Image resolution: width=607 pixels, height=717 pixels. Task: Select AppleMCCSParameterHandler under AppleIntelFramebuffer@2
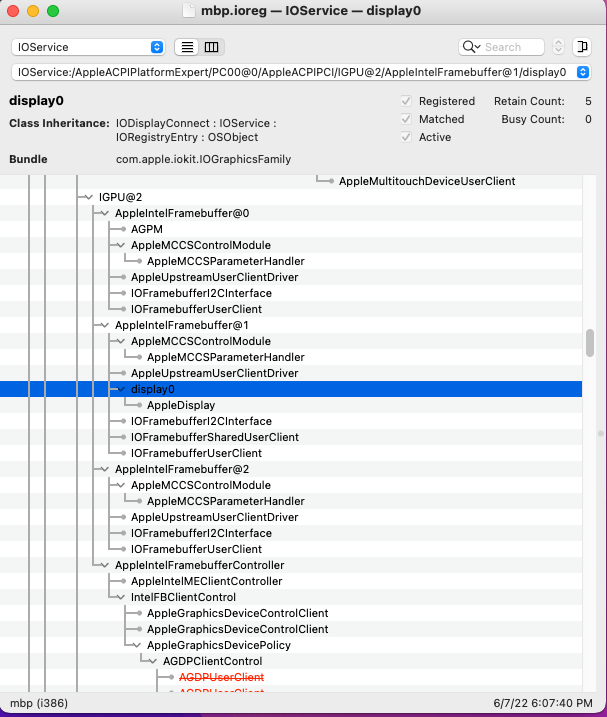[291, 501]
